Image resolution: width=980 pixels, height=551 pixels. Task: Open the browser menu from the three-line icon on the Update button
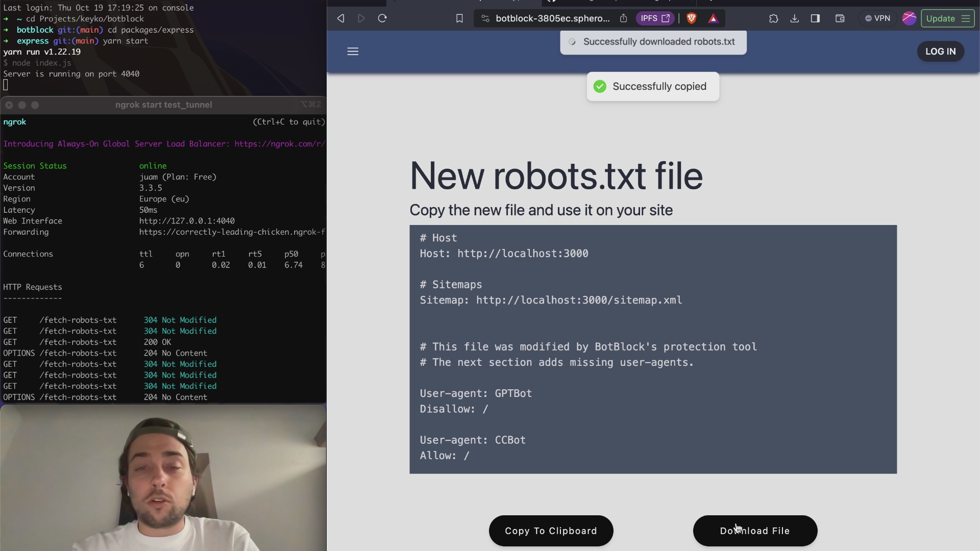pyautogui.click(x=966, y=18)
